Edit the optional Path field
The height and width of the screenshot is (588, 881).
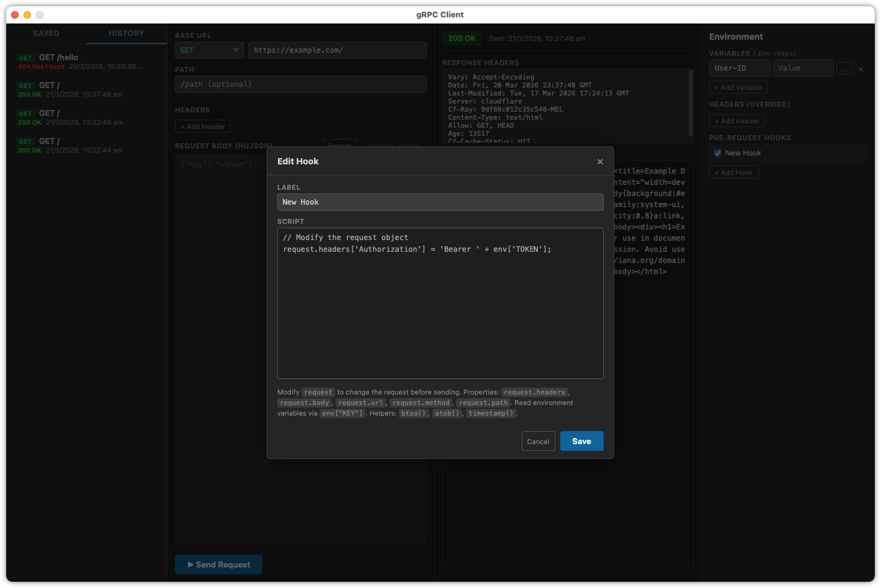(300, 84)
